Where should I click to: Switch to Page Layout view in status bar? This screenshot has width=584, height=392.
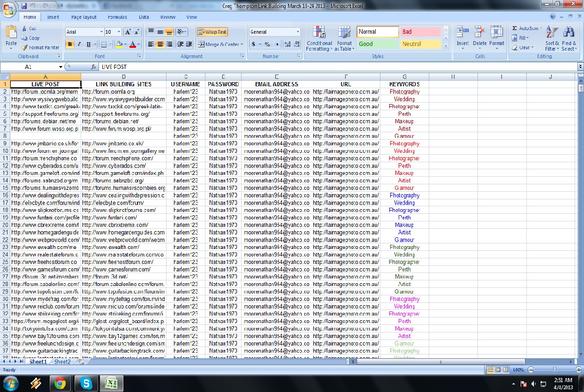click(x=499, y=370)
